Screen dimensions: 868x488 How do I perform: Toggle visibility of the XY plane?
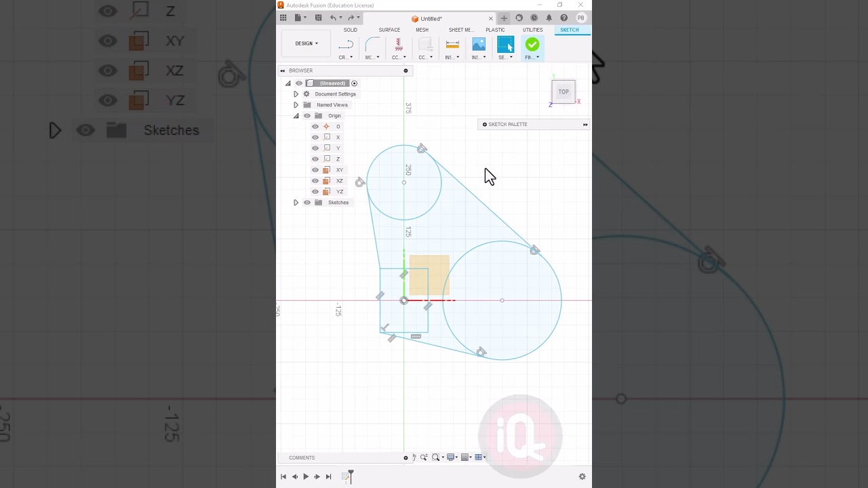coord(315,170)
